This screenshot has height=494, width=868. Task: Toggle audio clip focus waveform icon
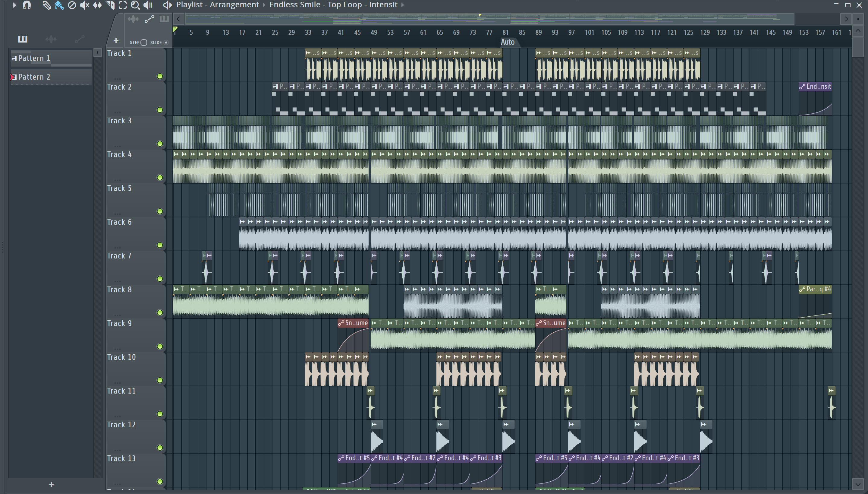[133, 19]
